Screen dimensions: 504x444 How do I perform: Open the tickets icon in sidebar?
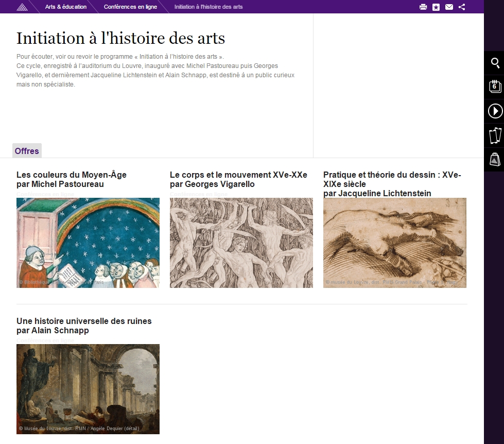495,135
